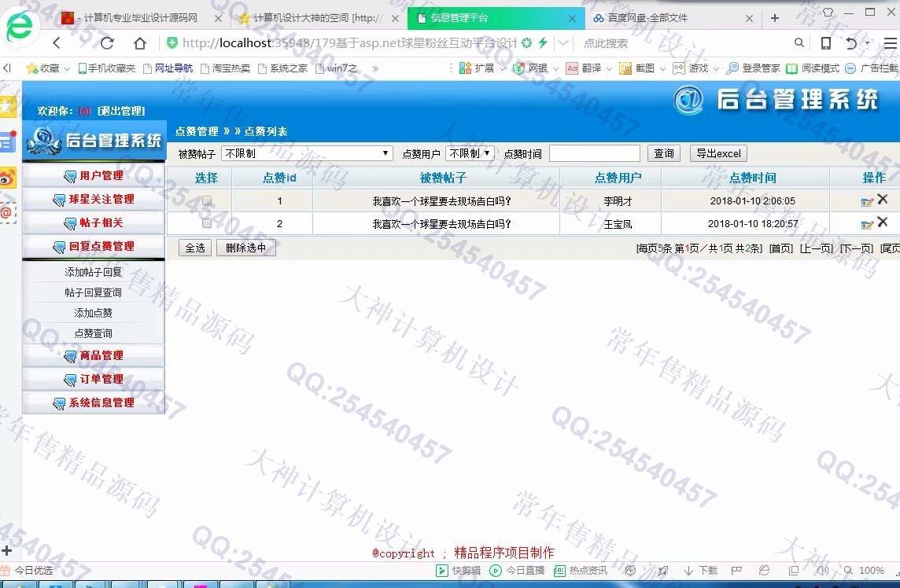Image resolution: width=900 pixels, height=588 pixels.
Task: Open the Weibo icon in the left sidebar
Action: (8, 178)
